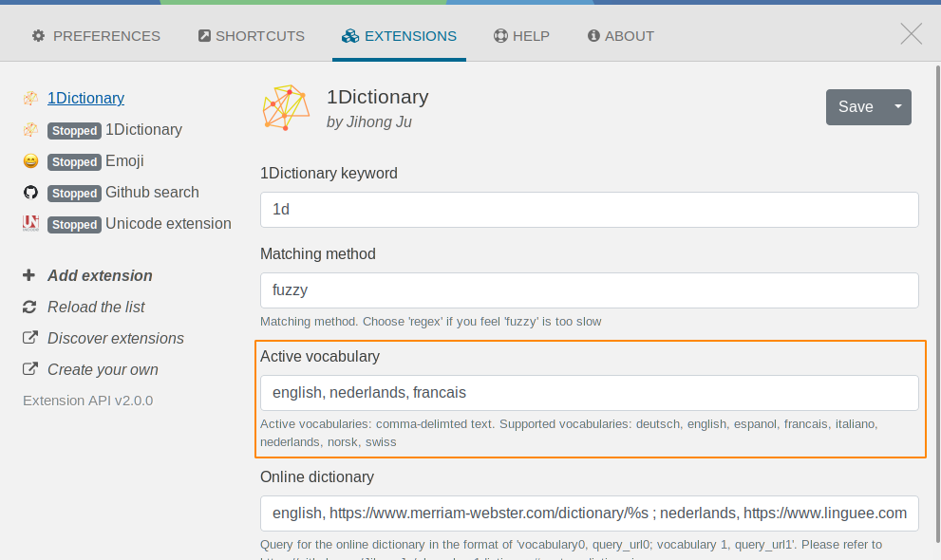
Task: Click the Stopped badge next to 1Dictionary
Action: [x=74, y=131]
